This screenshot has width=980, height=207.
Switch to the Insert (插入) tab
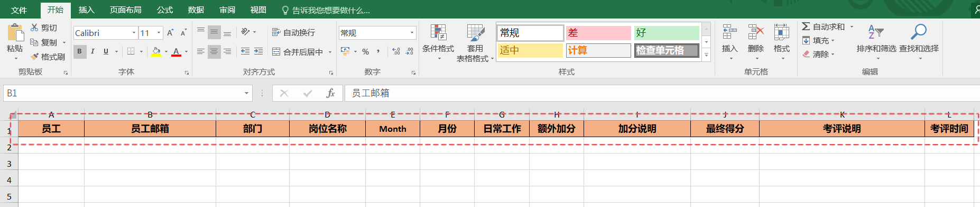[x=86, y=10]
